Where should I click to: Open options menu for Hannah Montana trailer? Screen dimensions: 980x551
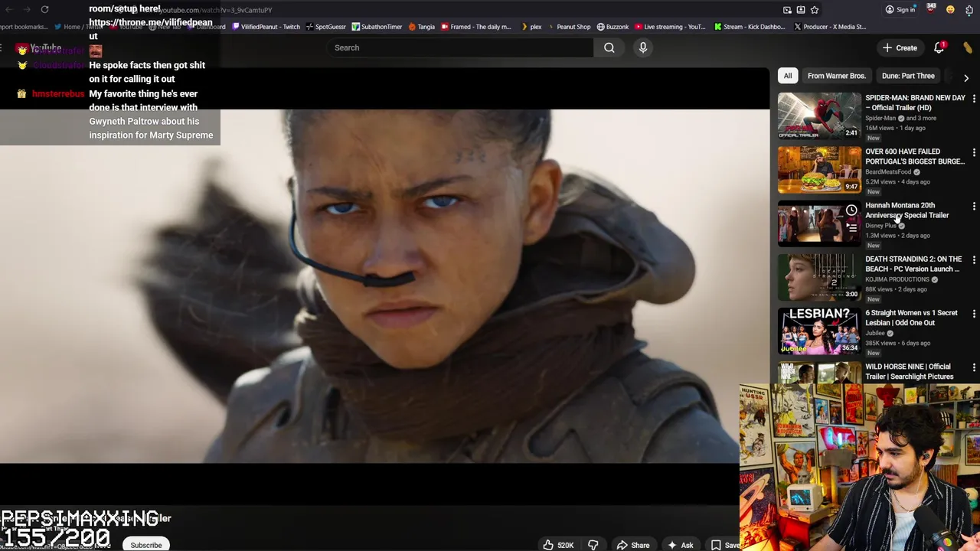(974, 206)
